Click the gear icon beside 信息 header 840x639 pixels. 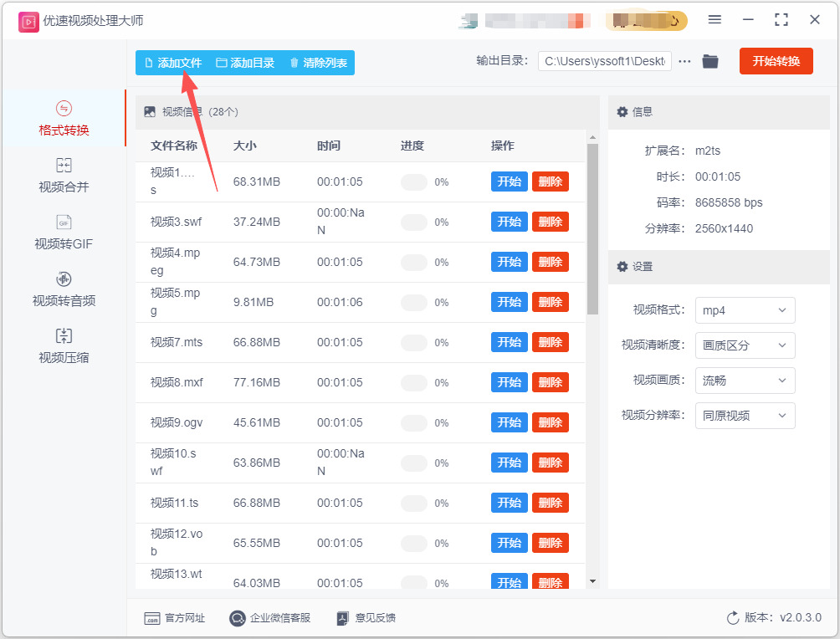coord(622,112)
